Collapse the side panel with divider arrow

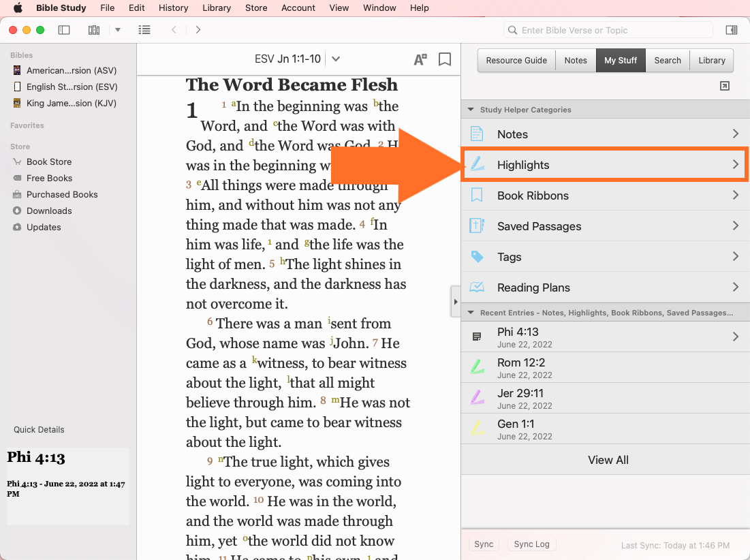pos(455,302)
